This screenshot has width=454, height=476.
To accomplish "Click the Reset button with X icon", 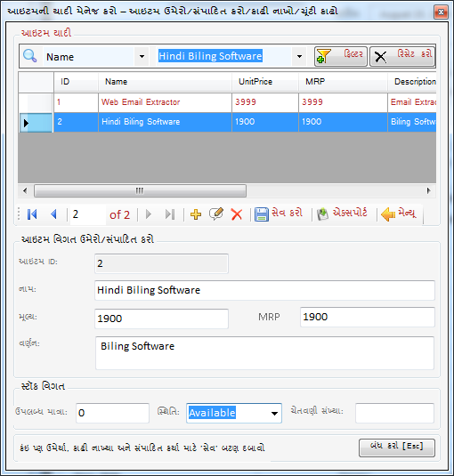I will coord(402,56).
